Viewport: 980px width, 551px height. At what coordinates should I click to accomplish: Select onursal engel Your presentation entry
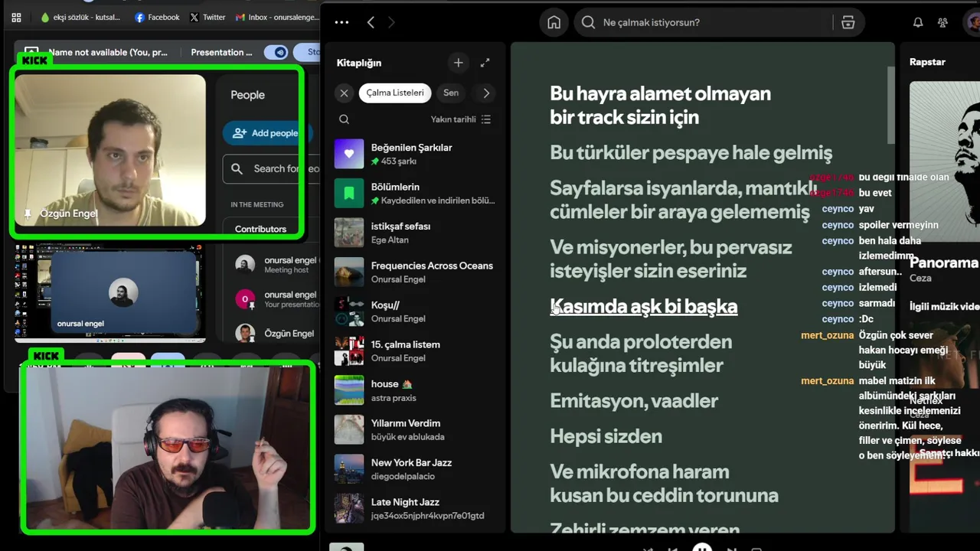(277, 299)
